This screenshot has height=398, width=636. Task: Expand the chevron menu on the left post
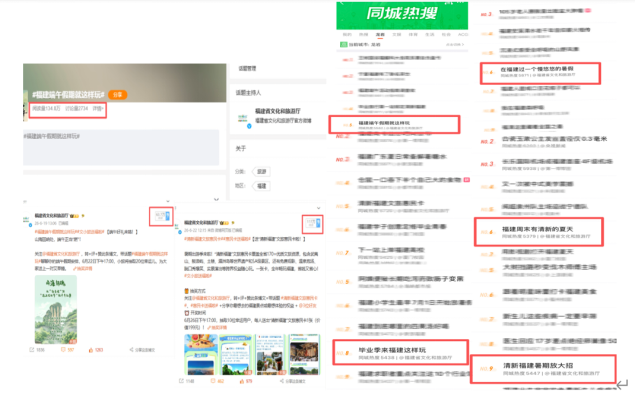168,201
